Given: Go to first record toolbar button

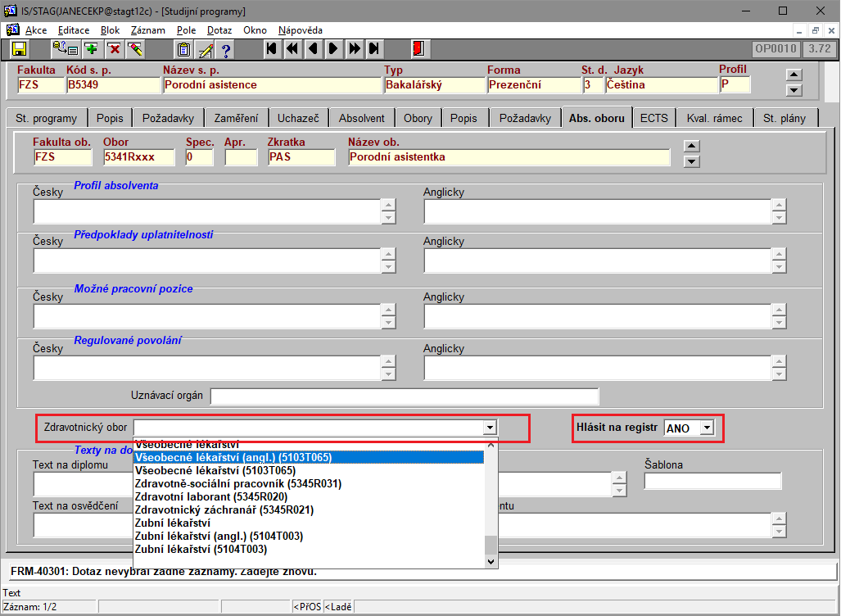Looking at the screenshot, I should point(272,49).
